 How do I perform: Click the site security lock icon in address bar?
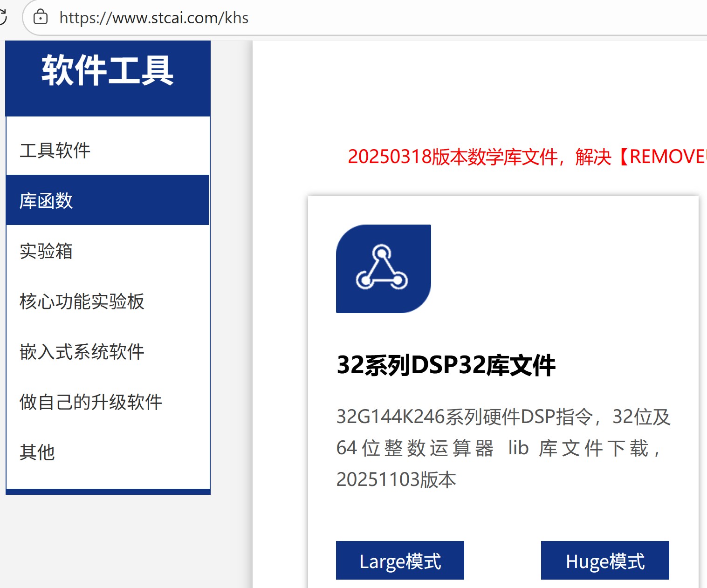(41, 18)
